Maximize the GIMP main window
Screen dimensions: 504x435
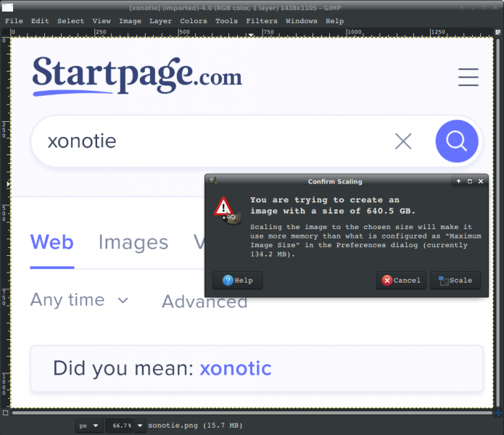tap(484, 8)
